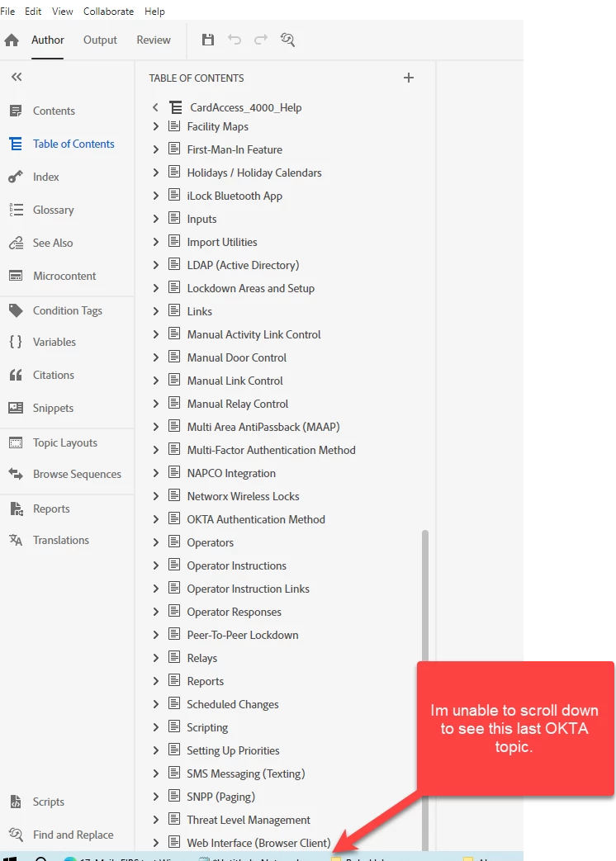The height and width of the screenshot is (861, 616).
Task: Open the File menu
Action: click(x=7, y=11)
